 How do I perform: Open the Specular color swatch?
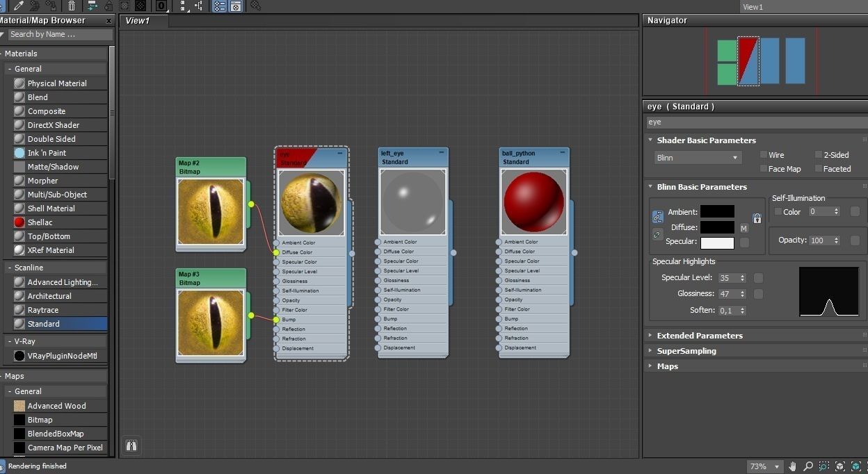716,243
